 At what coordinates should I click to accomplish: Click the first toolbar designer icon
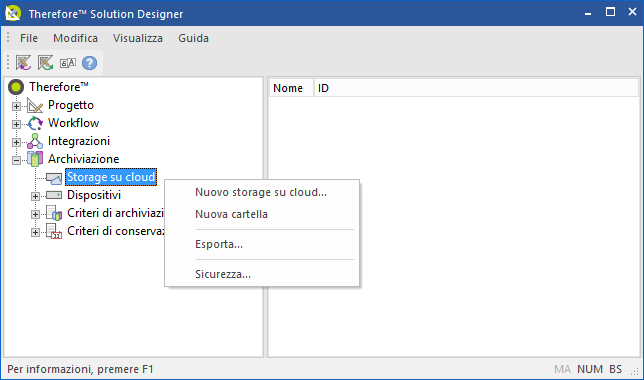point(23,63)
